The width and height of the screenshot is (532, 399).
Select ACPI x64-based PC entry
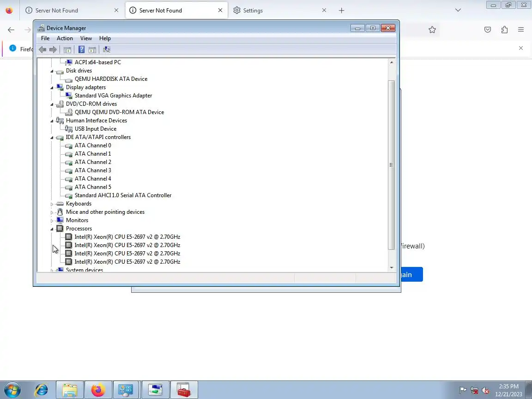98,62
